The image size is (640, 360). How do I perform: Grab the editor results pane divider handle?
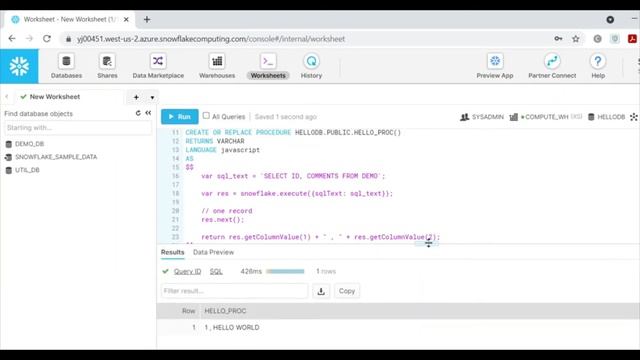(x=427, y=244)
